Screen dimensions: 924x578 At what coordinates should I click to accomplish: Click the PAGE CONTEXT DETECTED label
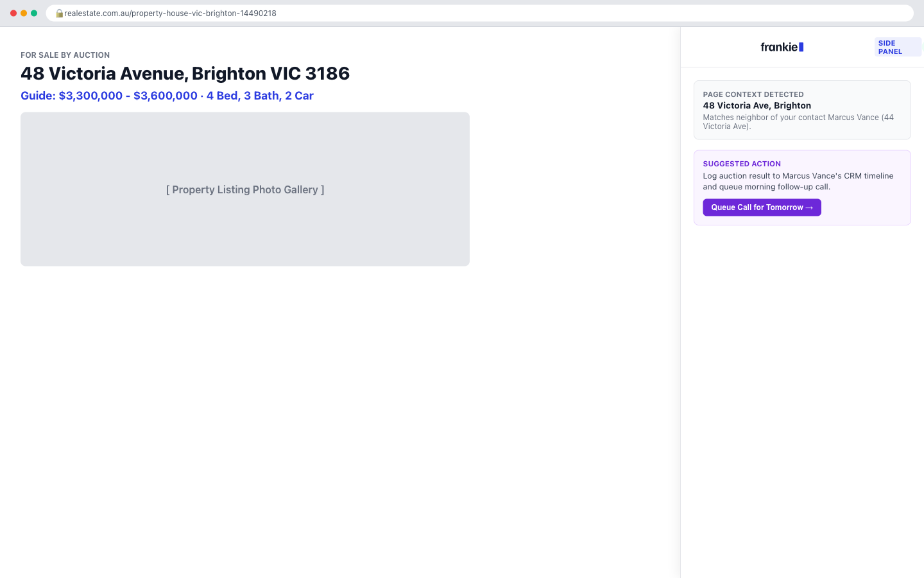point(753,94)
